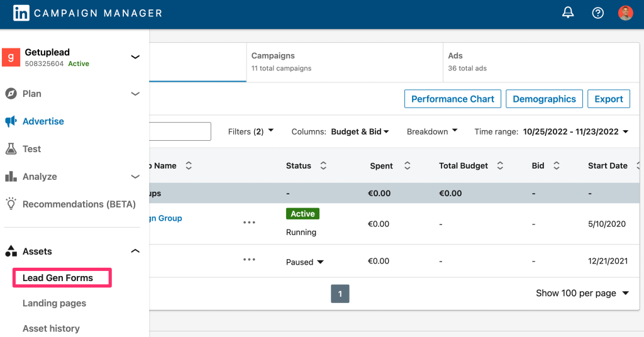Sort by the Bid column arrows

(556, 165)
